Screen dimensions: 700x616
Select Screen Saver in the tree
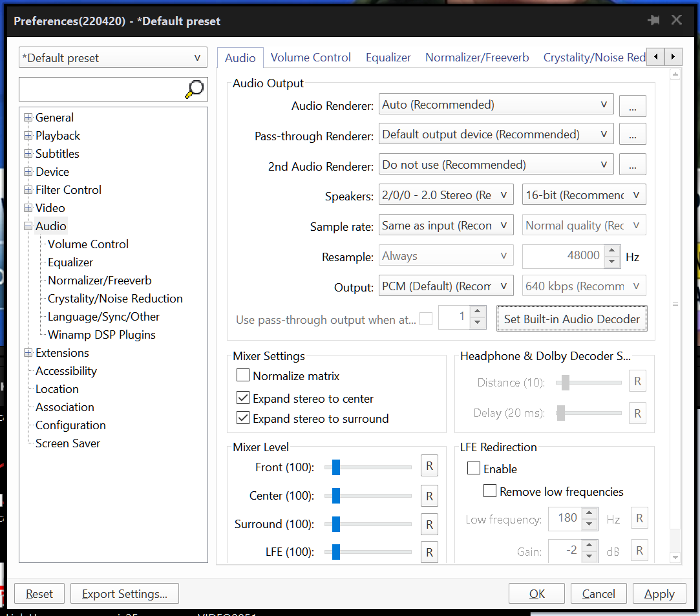click(68, 443)
